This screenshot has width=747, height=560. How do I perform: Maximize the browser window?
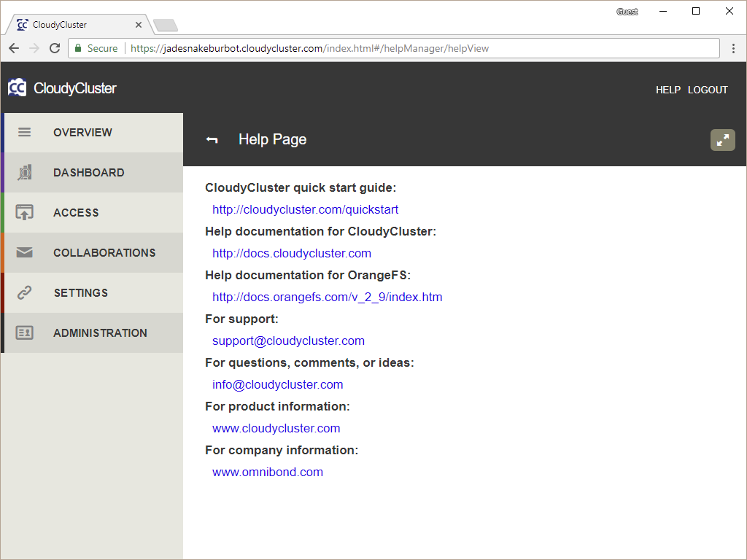pos(695,12)
